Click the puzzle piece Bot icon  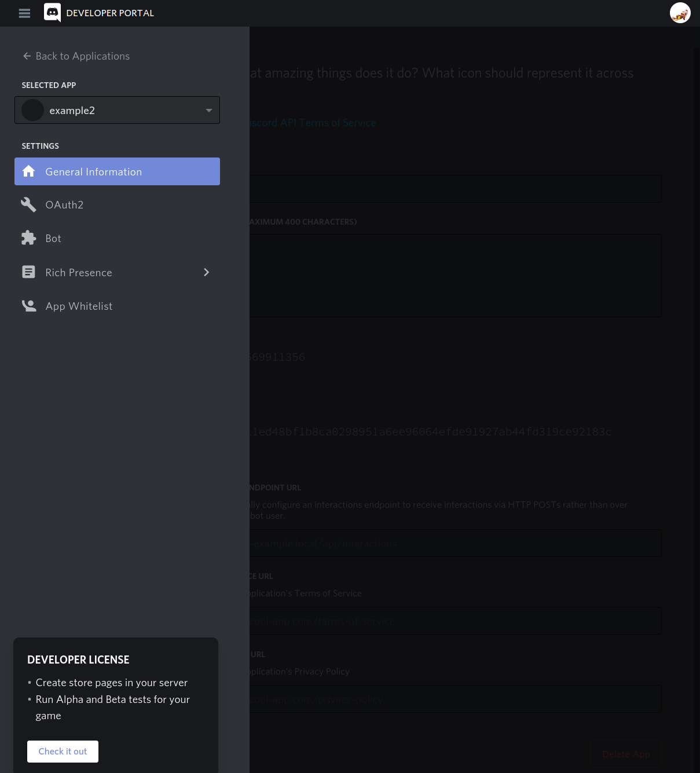28,238
